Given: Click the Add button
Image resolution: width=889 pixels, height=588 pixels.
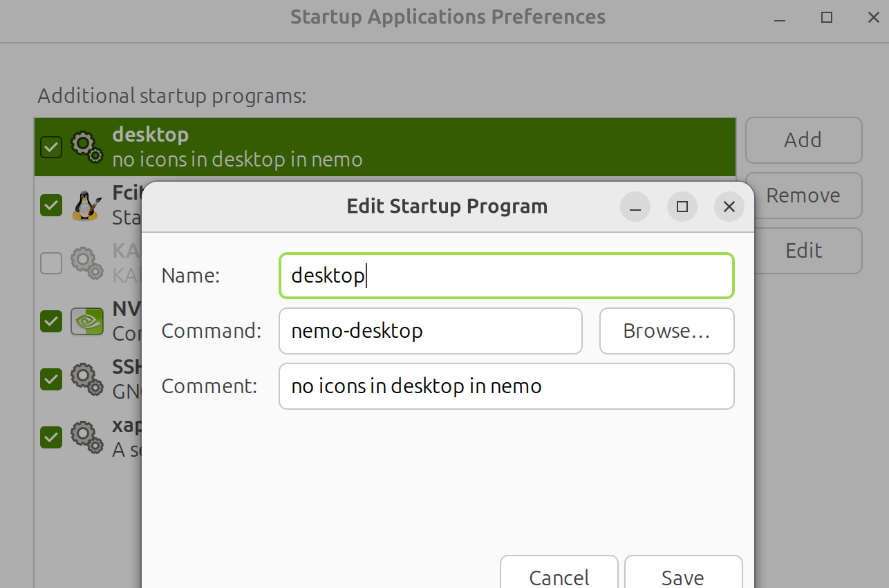Looking at the screenshot, I should (x=803, y=140).
